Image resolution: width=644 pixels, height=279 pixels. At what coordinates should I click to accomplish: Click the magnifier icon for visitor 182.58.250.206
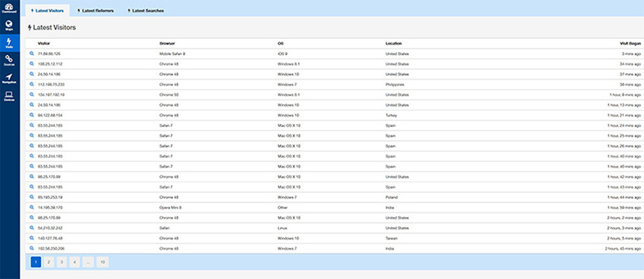pos(32,249)
